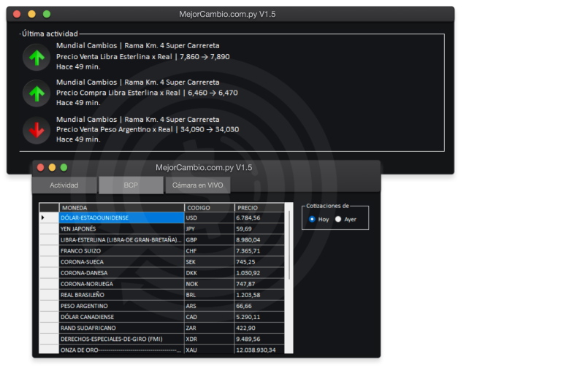Select the Hoy quotations radio button
The width and height of the screenshot is (588, 373).
pyautogui.click(x=313, y=219)
